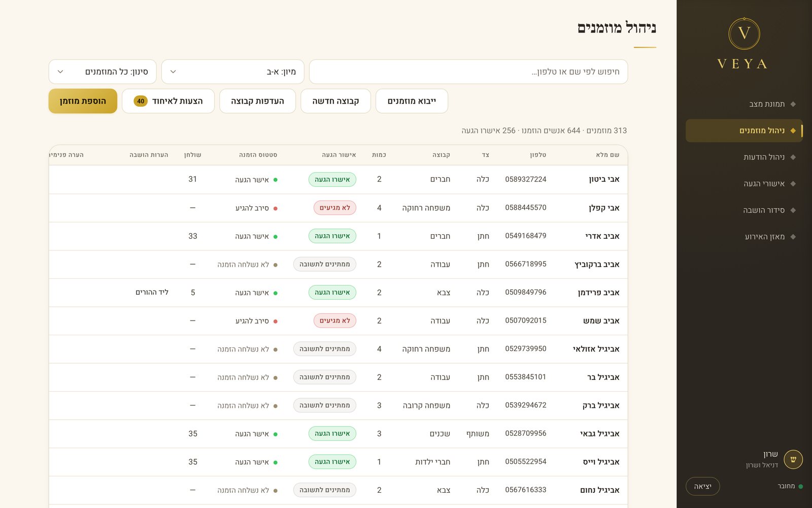Click לא מגיעים badge for אבי קפלן
This screenshot has width=812, height=508.
pos(335,208)
